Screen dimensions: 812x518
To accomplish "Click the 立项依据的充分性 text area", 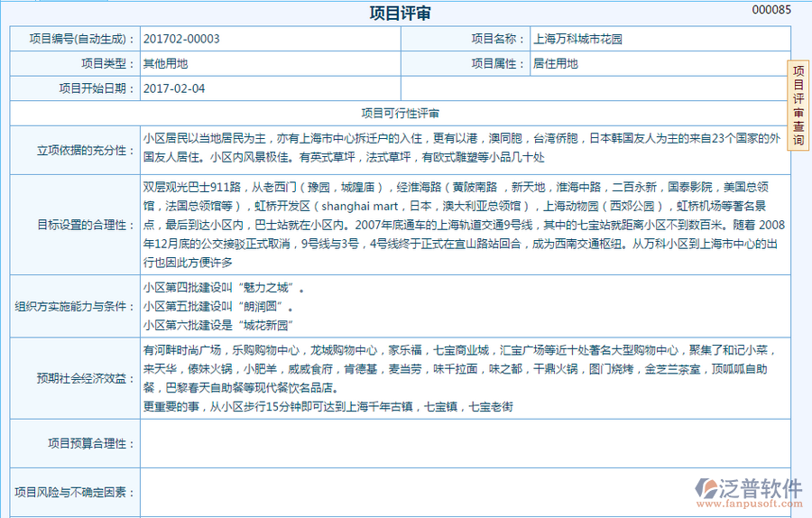I will click(464, 148).
